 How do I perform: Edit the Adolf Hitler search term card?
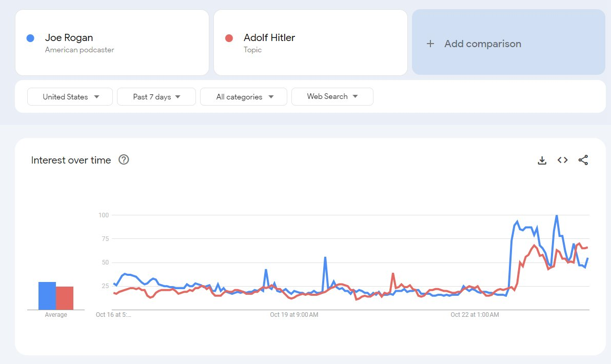coord(310,43)
